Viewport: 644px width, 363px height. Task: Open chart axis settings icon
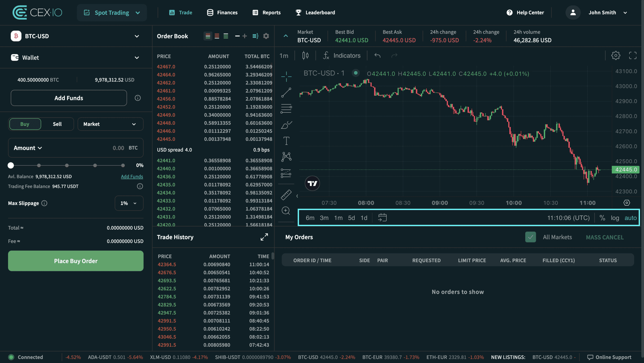click(x=627, y=203)
